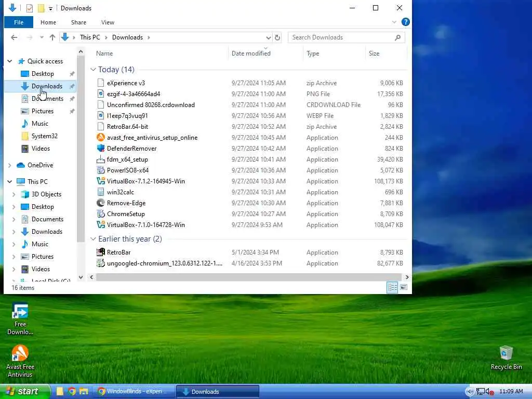Click the search magnifier icon
Viewport: 532px width, 399px height.
(x=397, y=37)
